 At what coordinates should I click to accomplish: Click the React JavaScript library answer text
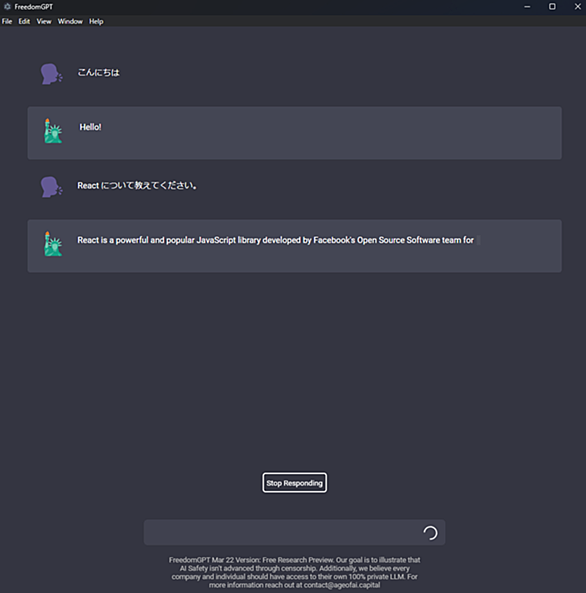(x=275, y=240)
